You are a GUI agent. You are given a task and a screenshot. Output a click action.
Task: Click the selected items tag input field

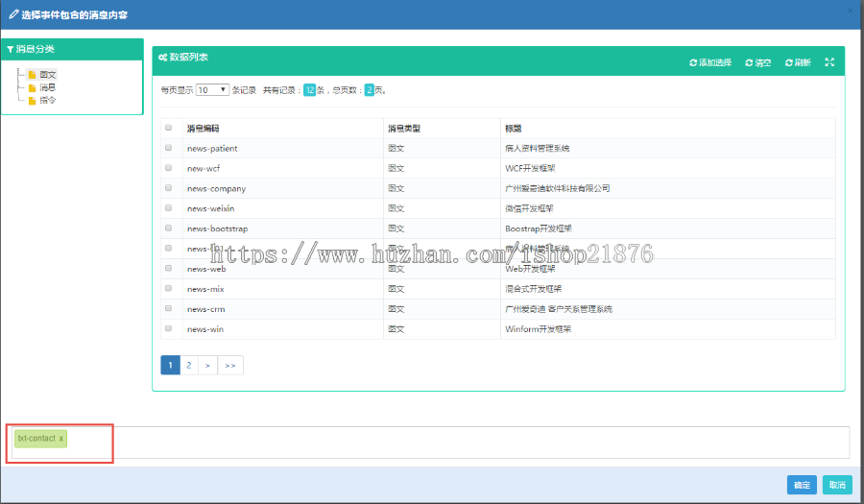tap(431, 443)
